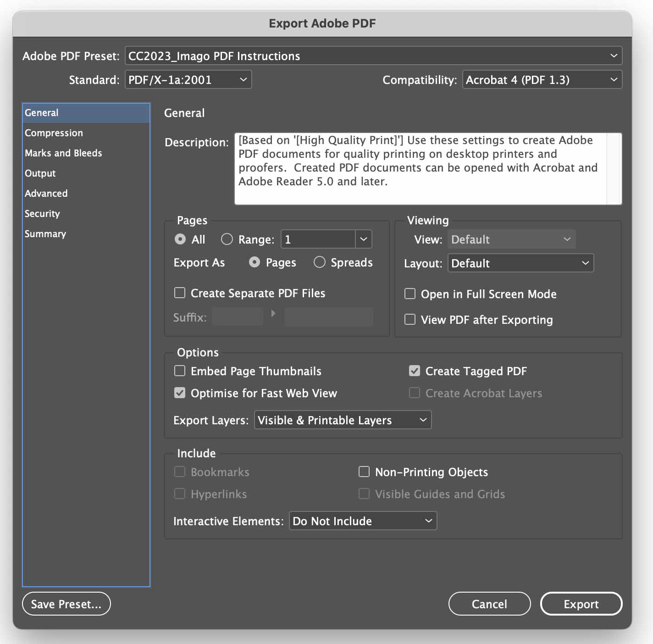Click the Suffix arrow triangle icon
Viewport: 653px width, 644px height.
pyautogui.click(x=273, y=313)
